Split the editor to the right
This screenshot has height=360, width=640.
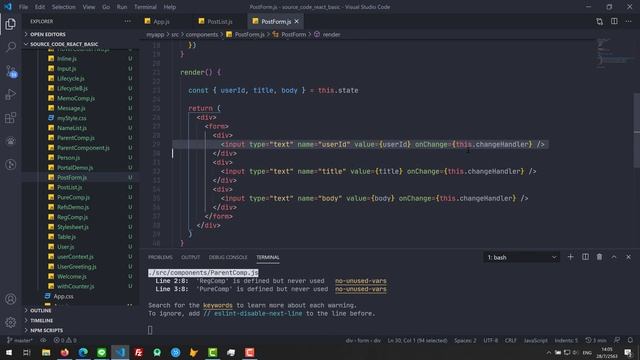coord(614,21)
